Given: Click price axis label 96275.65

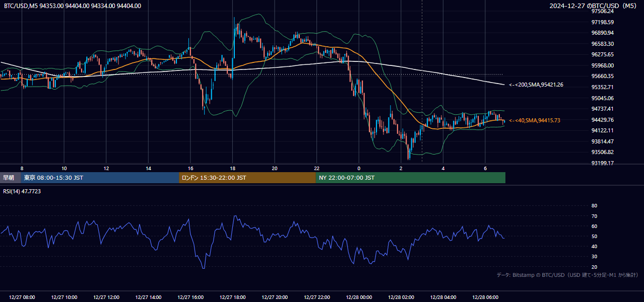Looking at the screenshot, I should 603,54.
